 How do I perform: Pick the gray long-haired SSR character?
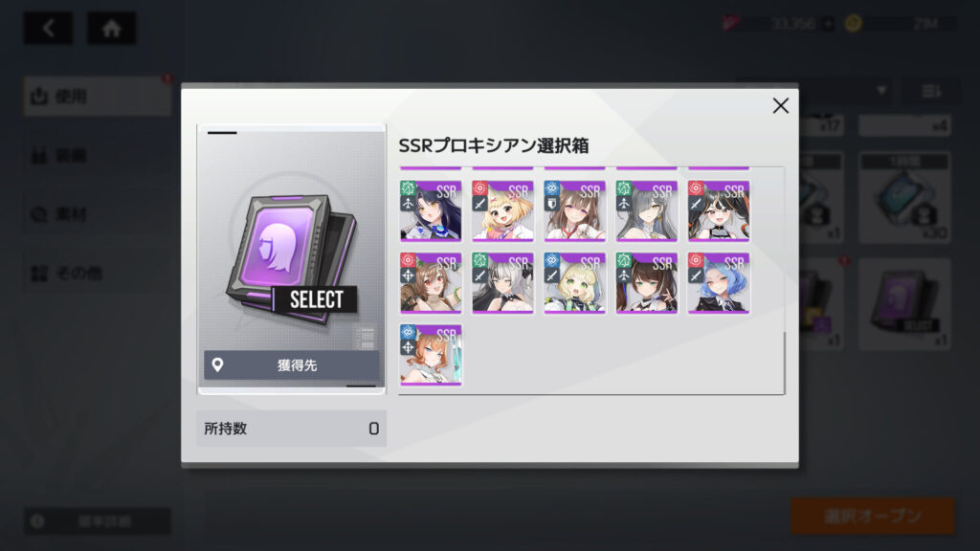(x=646, y=211)
